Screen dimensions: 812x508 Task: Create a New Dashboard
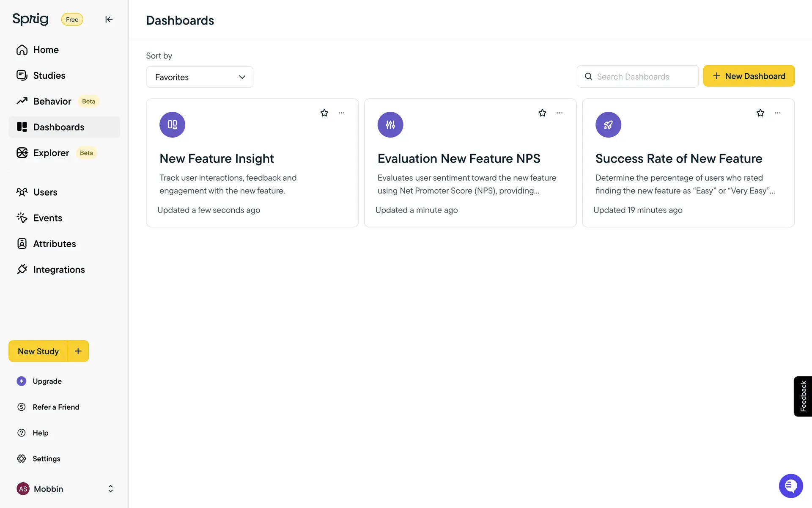(749, 76)
